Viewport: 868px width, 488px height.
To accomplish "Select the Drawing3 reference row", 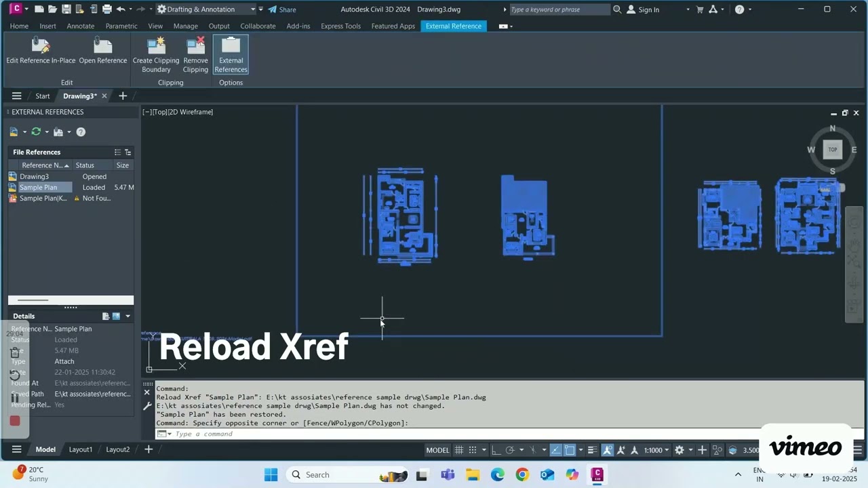I will tap(71, 176).
